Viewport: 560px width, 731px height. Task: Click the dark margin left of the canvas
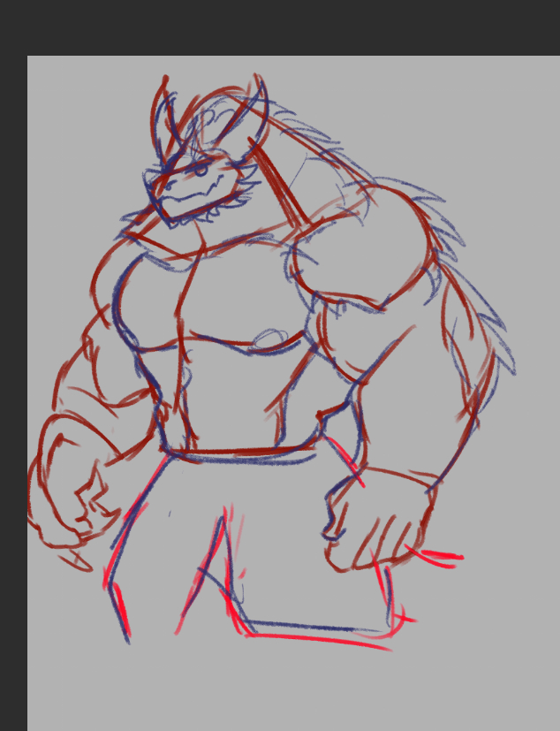12,398
